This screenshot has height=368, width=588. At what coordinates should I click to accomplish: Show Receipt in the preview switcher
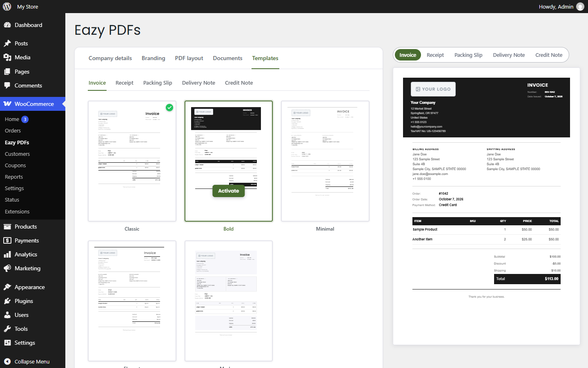click(x=435, y=55)
